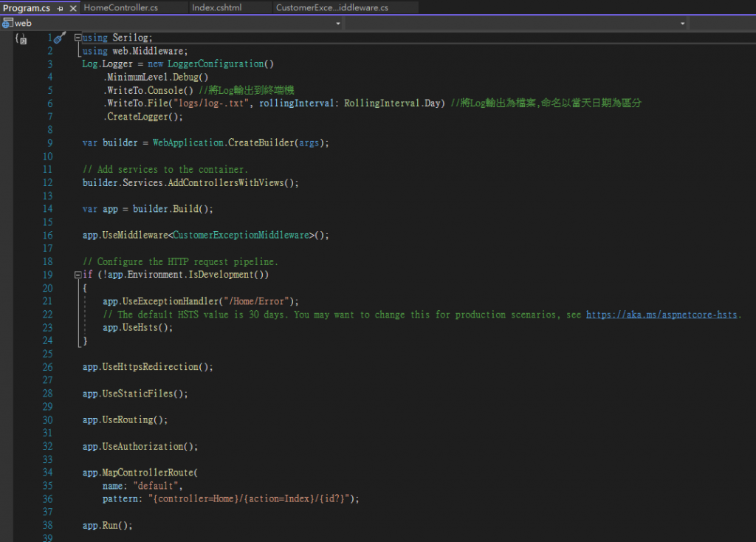Click on .WriteTo.Console() call
The height and width of the screenshot is (542, 756).
(148, 91)
